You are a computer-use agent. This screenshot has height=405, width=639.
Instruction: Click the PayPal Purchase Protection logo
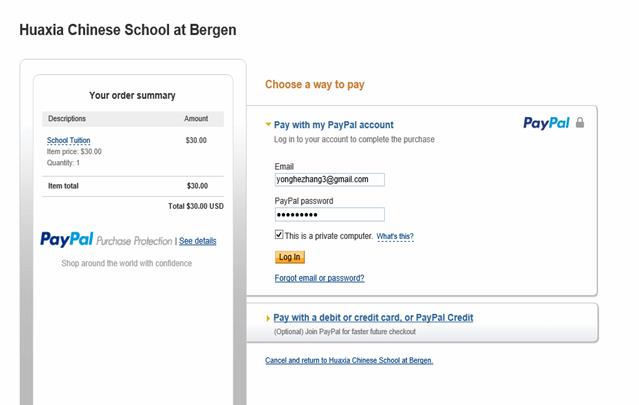[x=107, y=240]
